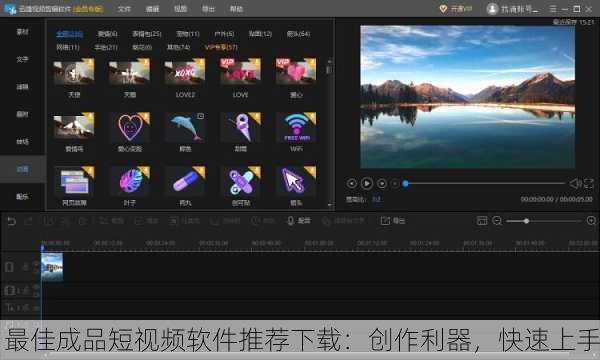Pick the webpage glitch windows sticker

point(74,181)
